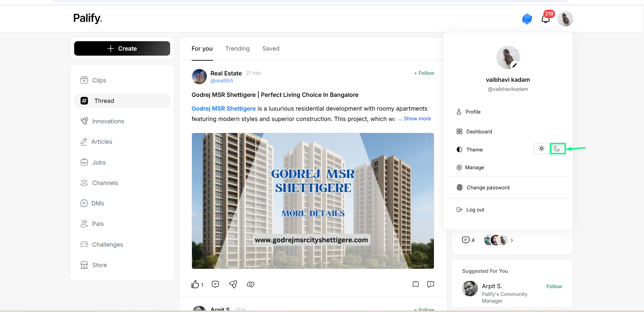Image resolution: width=644 pixels, height=312 pixels.
Task: Bookmark the Real Estate post
Action: pyautogui.click(x=415, y=285)
